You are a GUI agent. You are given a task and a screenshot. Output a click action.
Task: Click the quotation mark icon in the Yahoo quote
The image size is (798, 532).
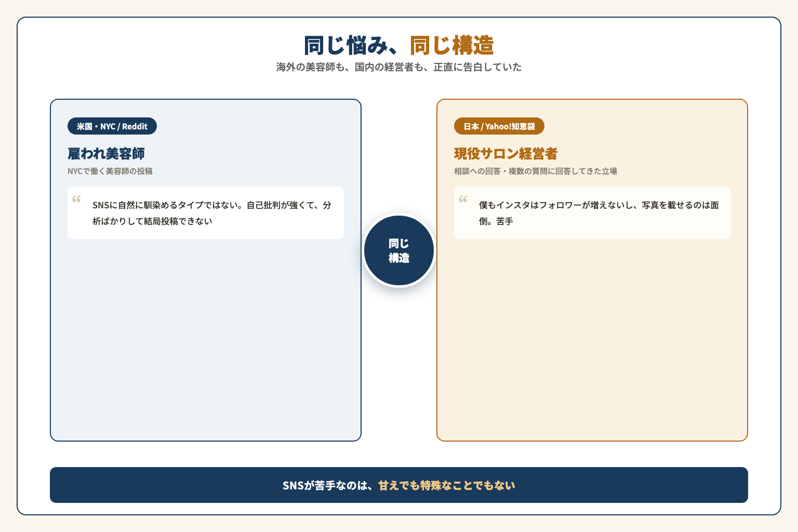(x=463, y=199)
